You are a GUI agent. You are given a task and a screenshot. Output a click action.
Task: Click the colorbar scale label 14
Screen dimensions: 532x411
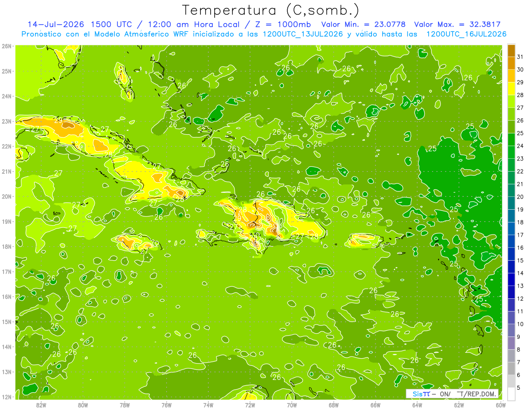tap(520, 273)
